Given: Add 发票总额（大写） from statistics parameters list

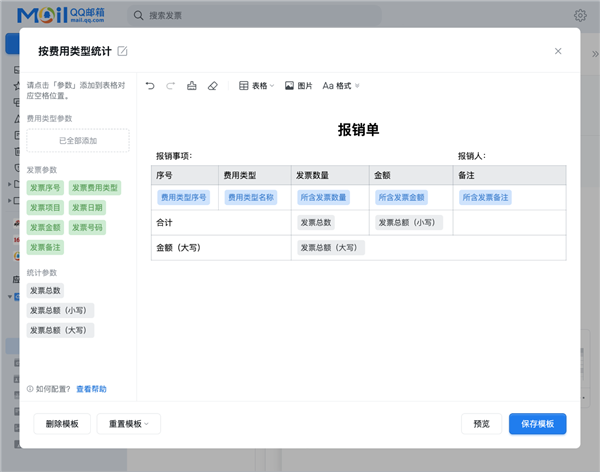Looking at the screenshot, I should [60, 330].
